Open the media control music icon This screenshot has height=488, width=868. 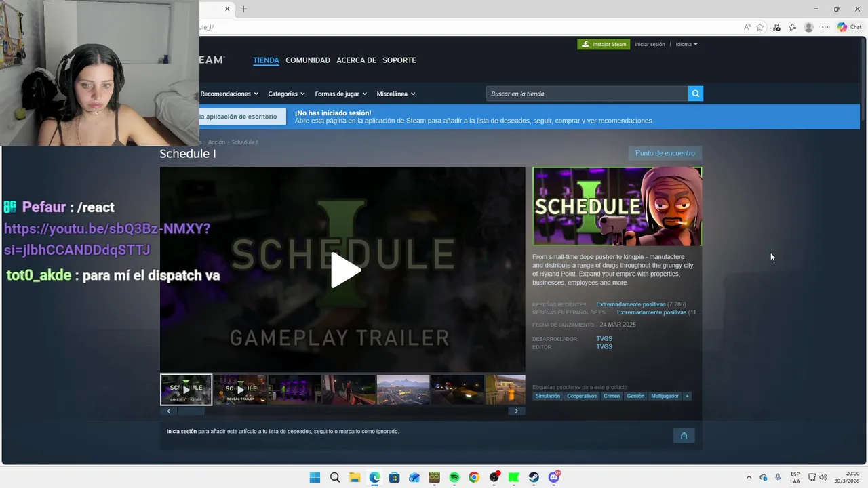pyautogui.click(x=776, y=27)
